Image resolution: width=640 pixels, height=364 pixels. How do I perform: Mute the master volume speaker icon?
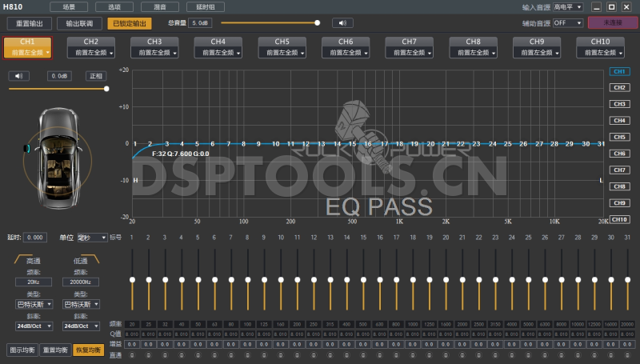[342, 23]
